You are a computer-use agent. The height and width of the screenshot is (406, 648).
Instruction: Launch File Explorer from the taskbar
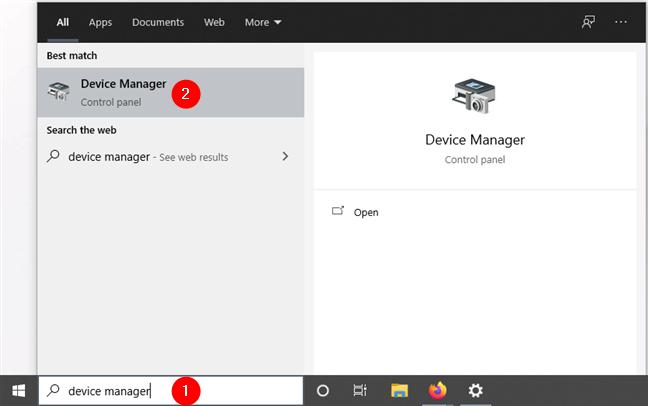400,391
